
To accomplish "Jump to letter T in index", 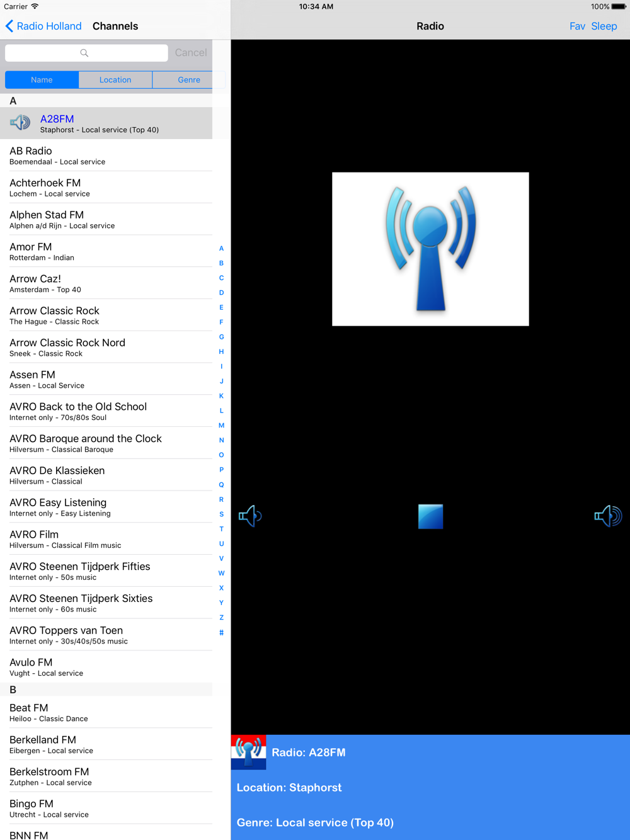I will pyautogui.click(x=221, y=529).
